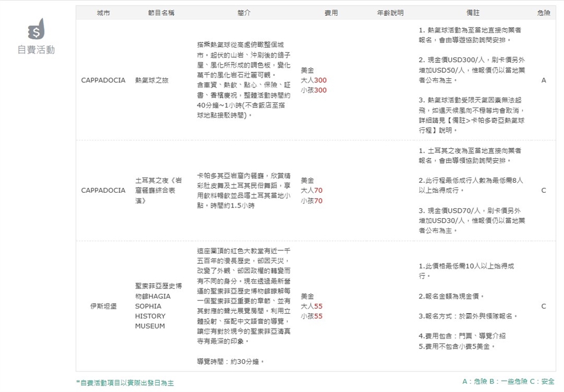Click the footnote 自費活動項目以實際出發日為主
564x392 pixels.
coord(125,383)
